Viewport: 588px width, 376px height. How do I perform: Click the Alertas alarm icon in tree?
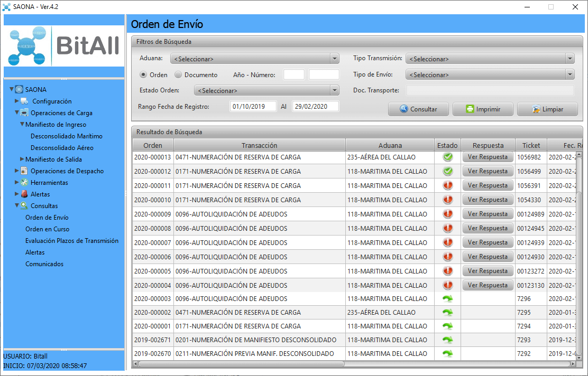[x=24, y=194]
